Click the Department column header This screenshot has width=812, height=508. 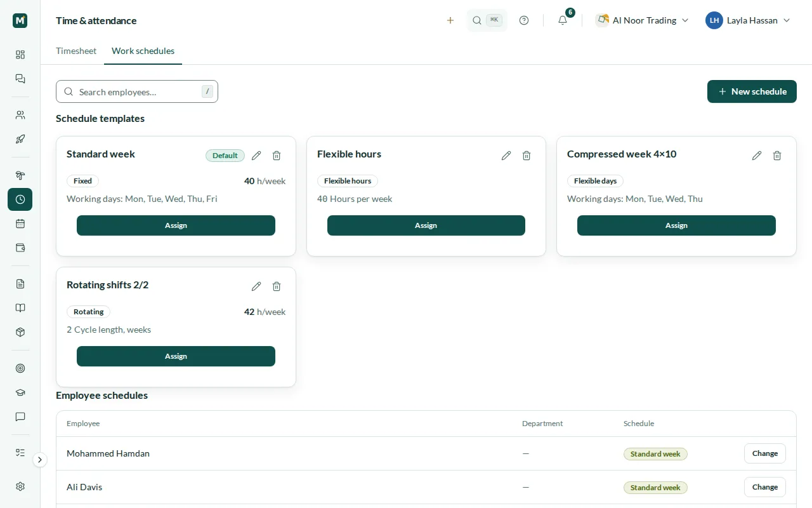pos(542,424)
